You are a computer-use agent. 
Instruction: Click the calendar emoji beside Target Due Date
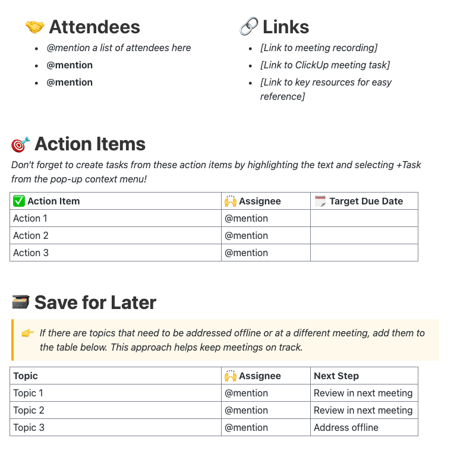click(320, 201)
